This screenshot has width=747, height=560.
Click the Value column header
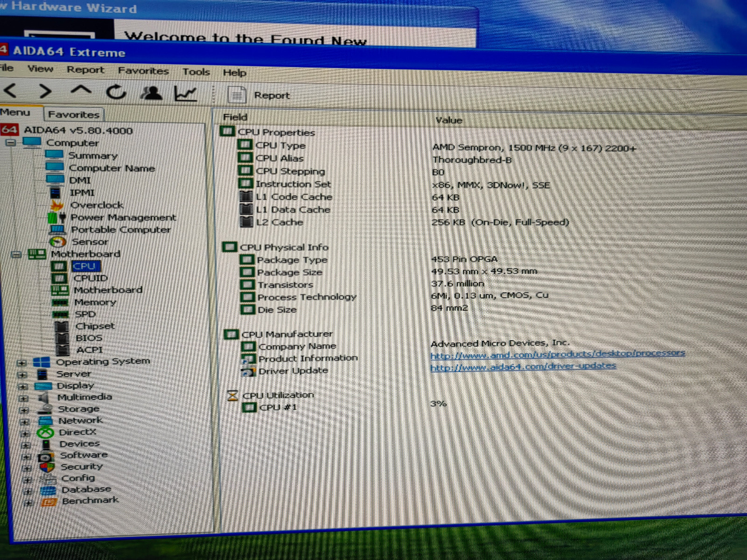(x=449, y=120)
